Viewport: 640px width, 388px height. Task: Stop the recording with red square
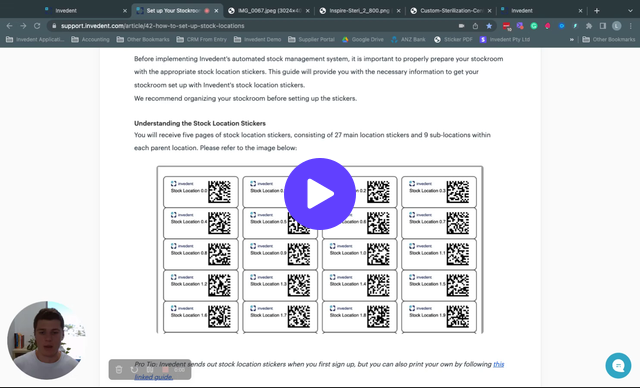tap(165, 370)
